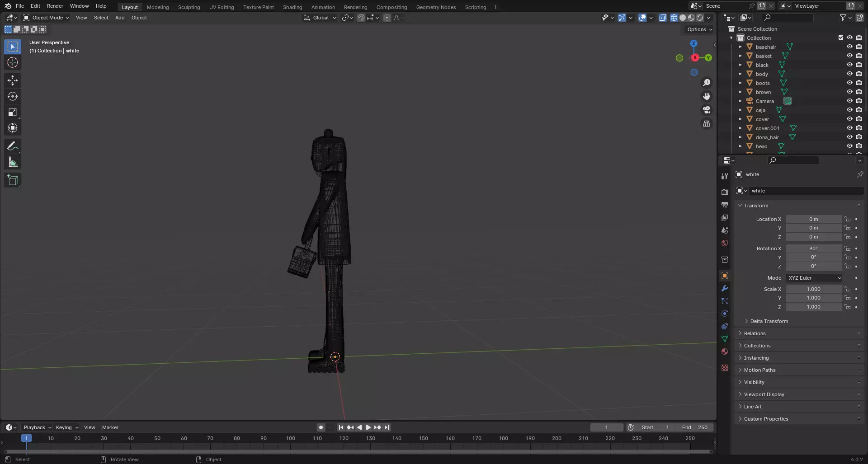The height and width of the screenshot is (464, 868).
Task: Click the zoom view magnifier icon
Action: (x=707, y=83)
